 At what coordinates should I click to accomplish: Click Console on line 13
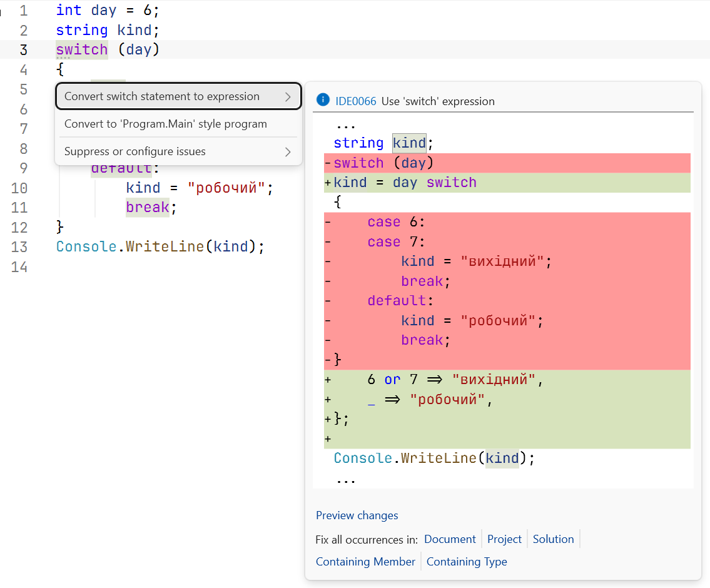86,246
